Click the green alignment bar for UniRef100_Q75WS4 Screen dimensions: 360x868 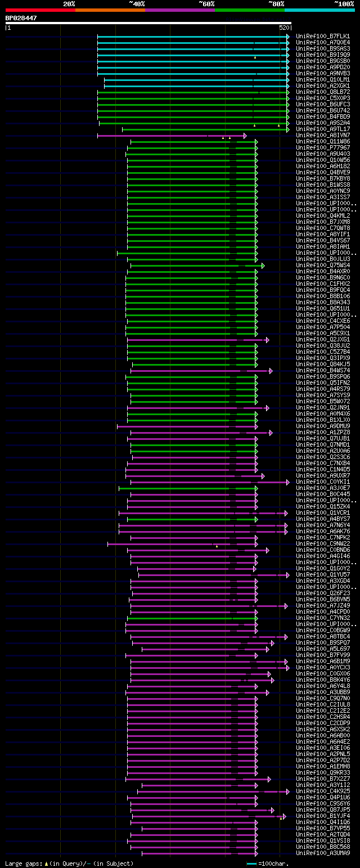click(197, 266)
